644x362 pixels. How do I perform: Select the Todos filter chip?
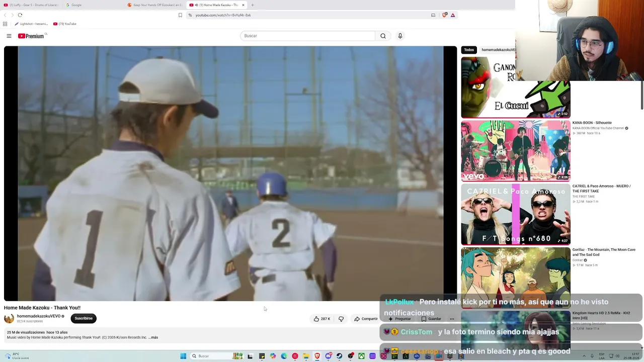click(469, 50)
